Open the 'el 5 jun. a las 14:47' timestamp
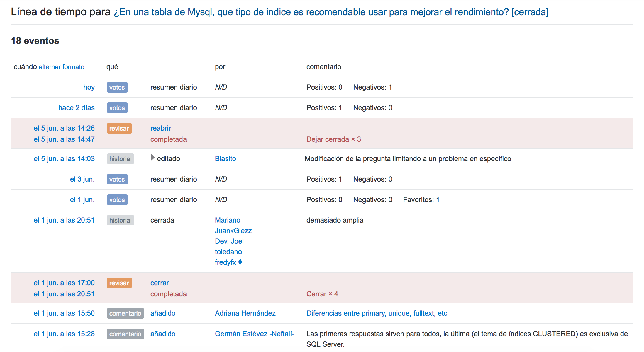The image size is (644, 352). click(64, 139)
